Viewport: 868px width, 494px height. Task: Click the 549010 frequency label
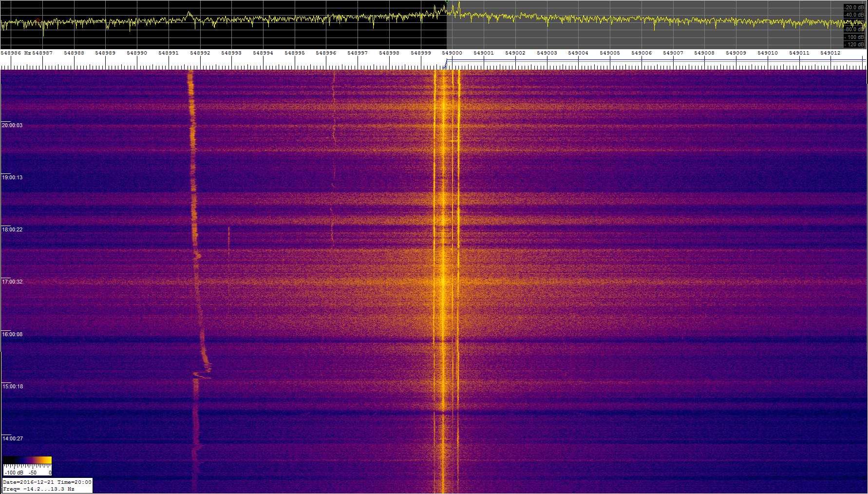pyautogui.click(x=768, y=53)
